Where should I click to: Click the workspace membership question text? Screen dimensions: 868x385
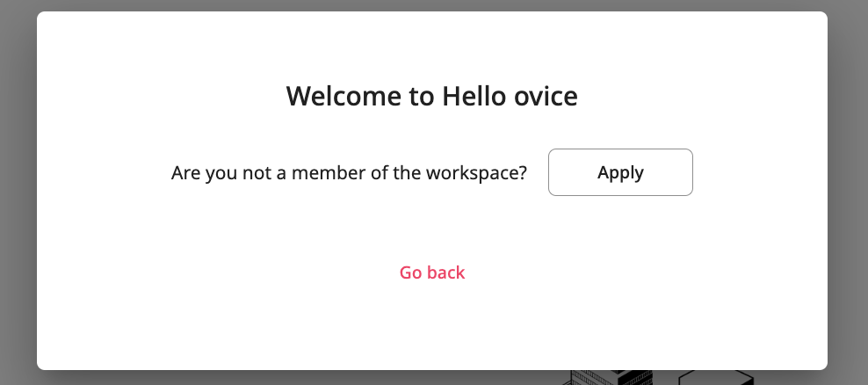[x=349, y=173]
